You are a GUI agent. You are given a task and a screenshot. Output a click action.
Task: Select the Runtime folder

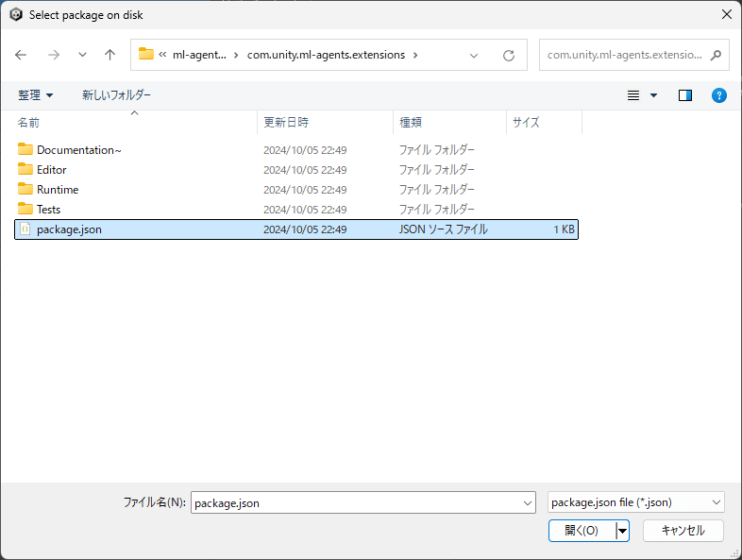(x=296, y=190)
